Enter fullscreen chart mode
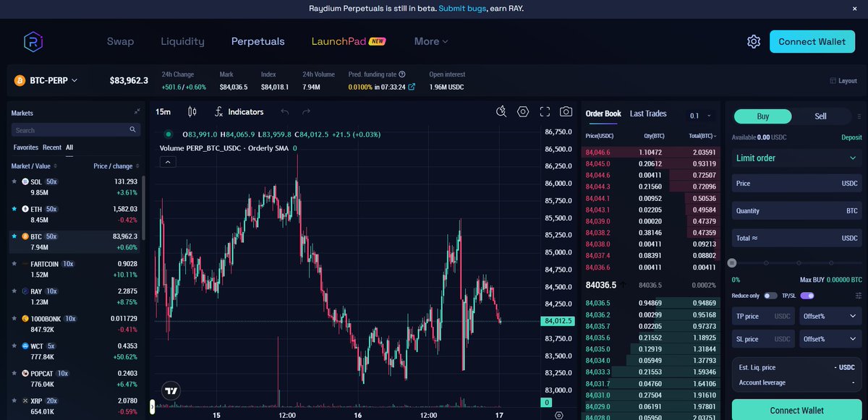Image resolution: width=868 pixels, height=420 pixels. pos(545,111)
